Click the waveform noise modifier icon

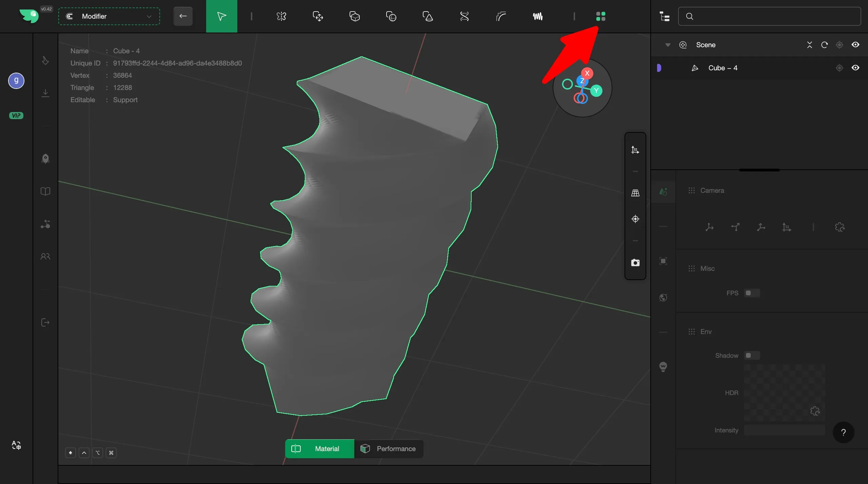[537, 16]
